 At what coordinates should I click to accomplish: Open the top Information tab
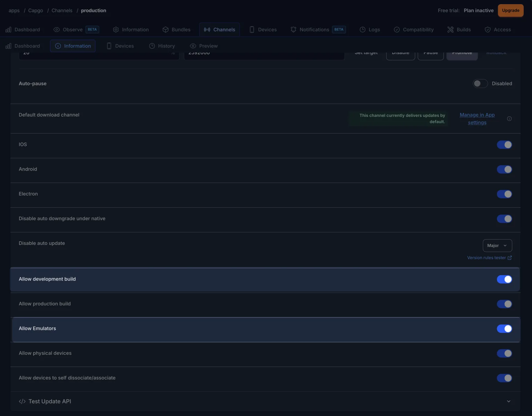coord(131,29)
